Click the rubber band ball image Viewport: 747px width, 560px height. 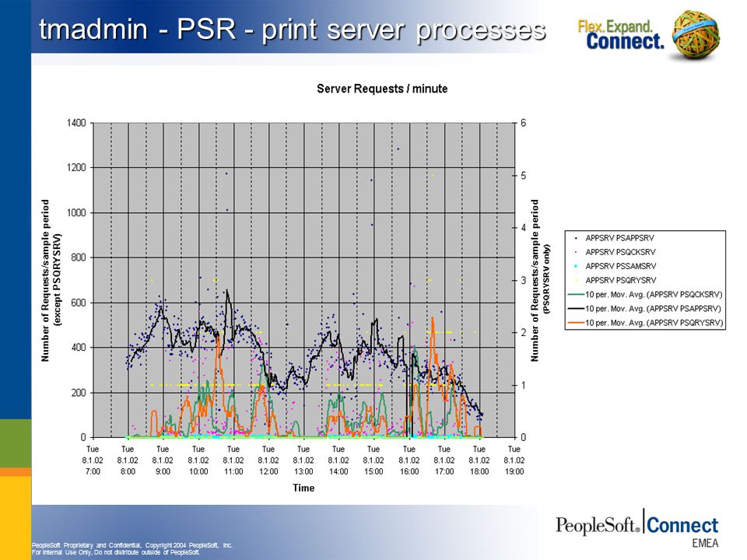(696, 35)
